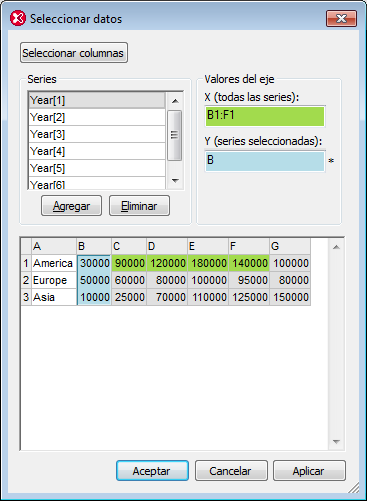
Task: Choose Year[3] series entry
Action: click(97, 134)
